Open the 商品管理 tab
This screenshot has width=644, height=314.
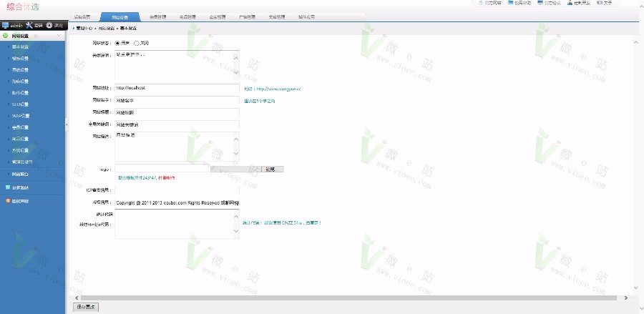(x=187, y=17)
